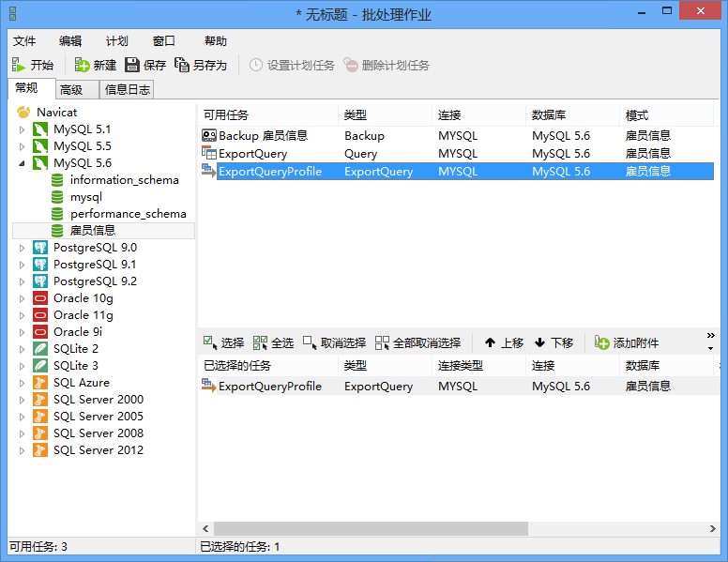The width and height of the screenshot is (728, 562).
Task: Click the scrollbar right arrow
Action: click(x=713, y=528)
